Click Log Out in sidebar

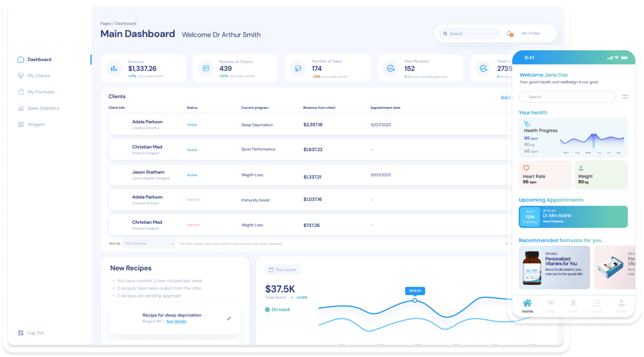point(36,333)
